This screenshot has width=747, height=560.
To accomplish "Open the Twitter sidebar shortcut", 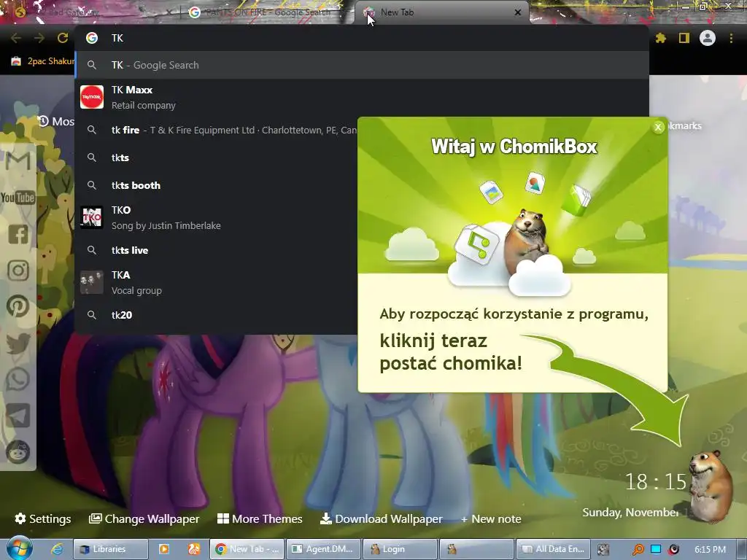I will [18, 343].
